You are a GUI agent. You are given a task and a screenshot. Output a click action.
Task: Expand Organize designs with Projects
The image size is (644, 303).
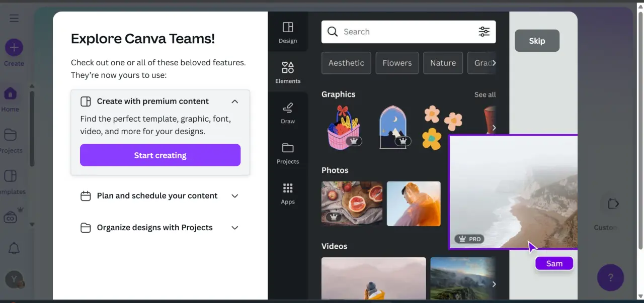click(234, 228)
